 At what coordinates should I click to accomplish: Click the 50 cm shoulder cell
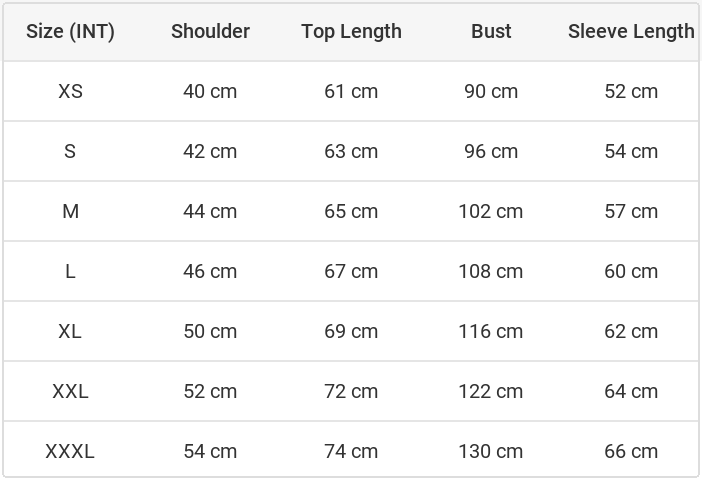click(x=210, y=331)
